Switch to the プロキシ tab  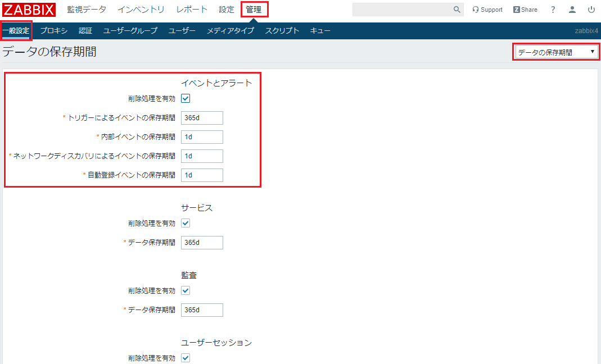pos(53,30)
